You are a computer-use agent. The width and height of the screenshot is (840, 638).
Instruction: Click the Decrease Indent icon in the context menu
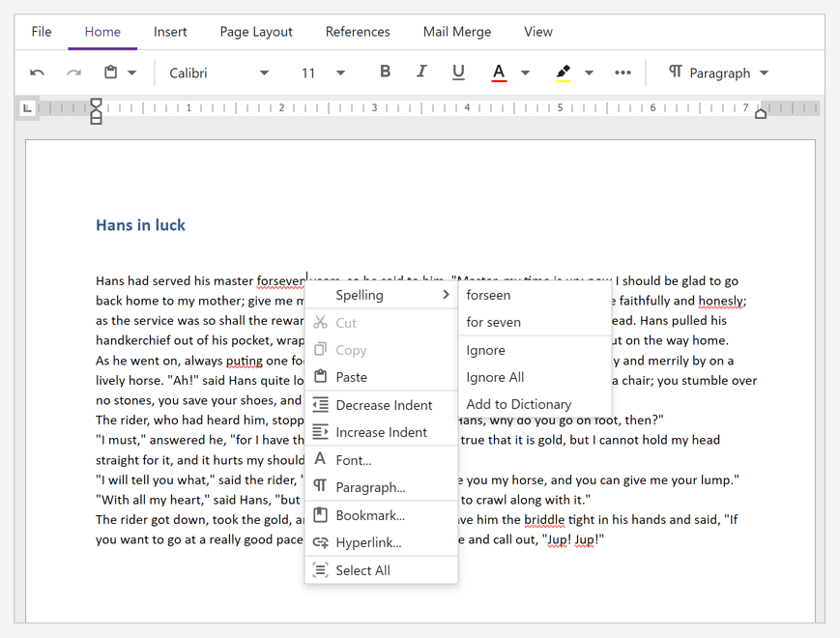click(321, 404)
